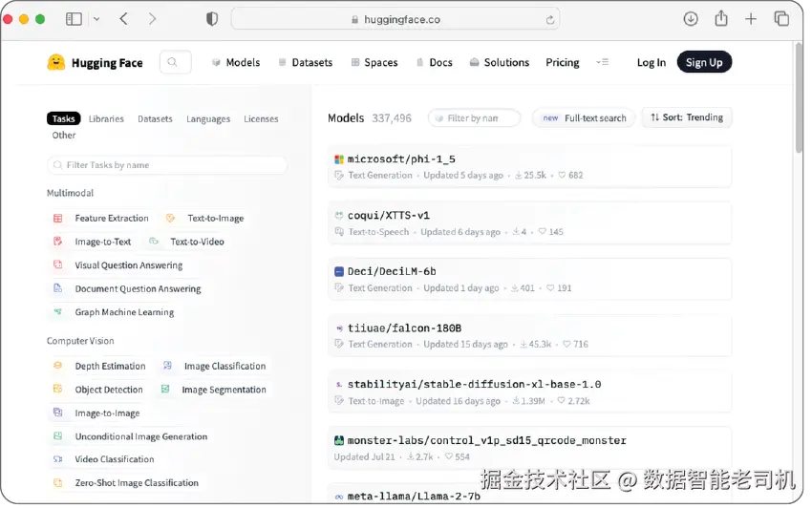The image size is (812, 508).
Task: Click the page vertical scrollbar
Action: pos(799,98)
